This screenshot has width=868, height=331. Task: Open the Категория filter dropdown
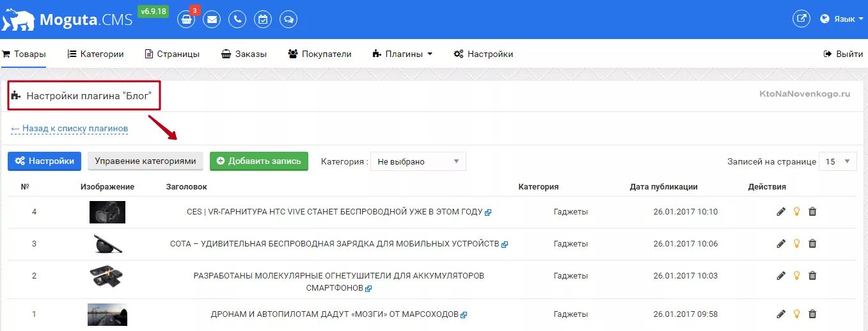[418, 161]
